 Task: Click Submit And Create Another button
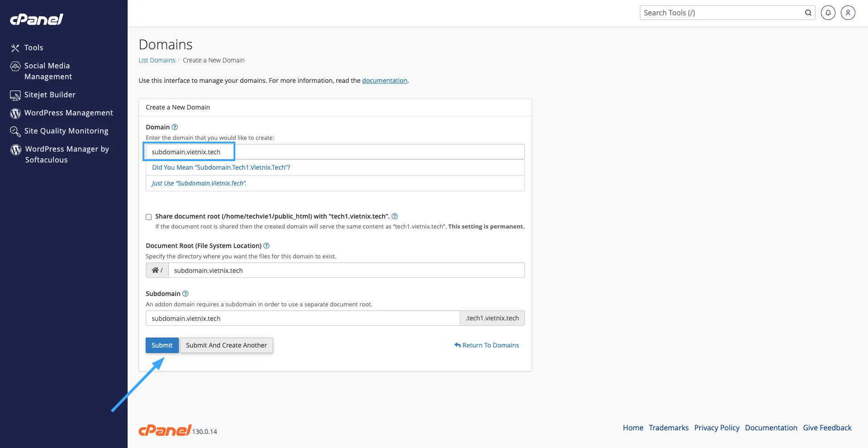[x=226, y=345]
